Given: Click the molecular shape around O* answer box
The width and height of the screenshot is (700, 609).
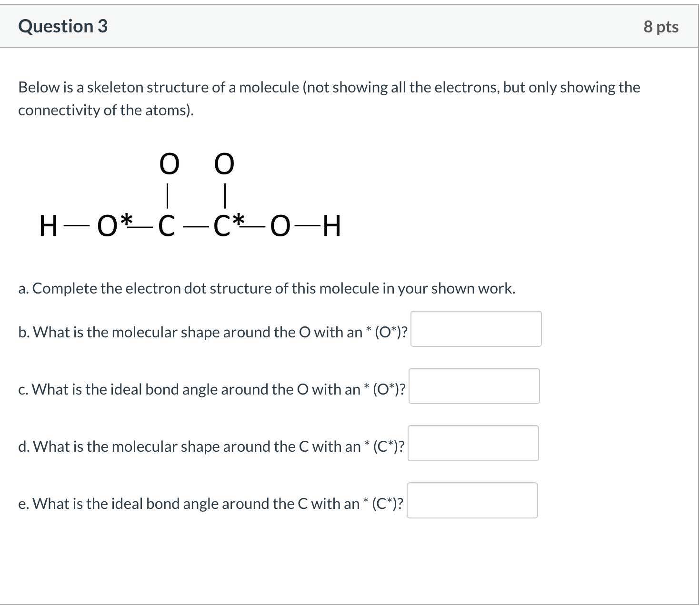Looking at the screenshot, I should tap(476, 329).
